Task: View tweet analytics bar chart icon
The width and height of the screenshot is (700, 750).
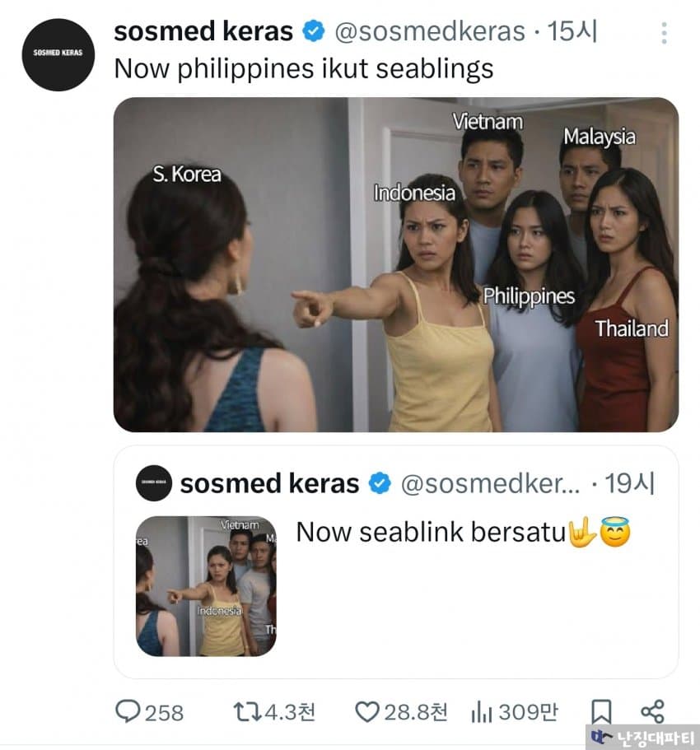Action: [481, 711]
